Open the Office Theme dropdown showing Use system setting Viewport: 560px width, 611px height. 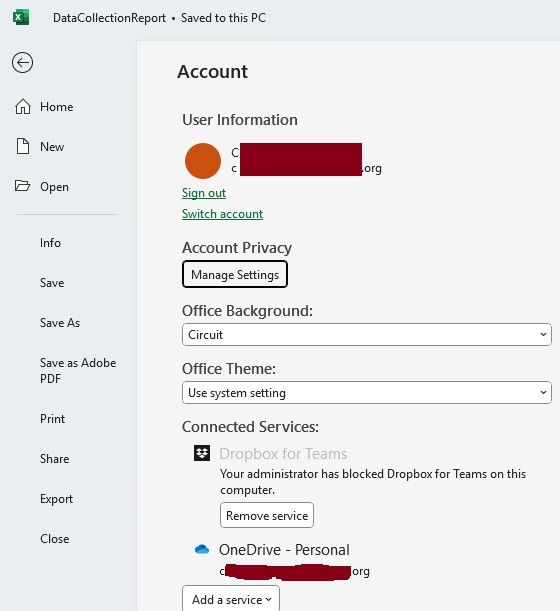point(367,392)
